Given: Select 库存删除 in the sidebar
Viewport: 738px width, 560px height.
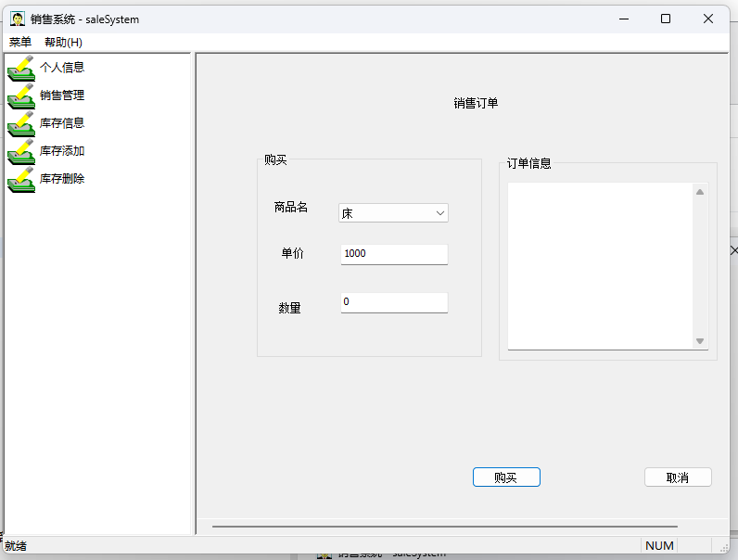Looking at the screenshot, I should pos(62,178).
